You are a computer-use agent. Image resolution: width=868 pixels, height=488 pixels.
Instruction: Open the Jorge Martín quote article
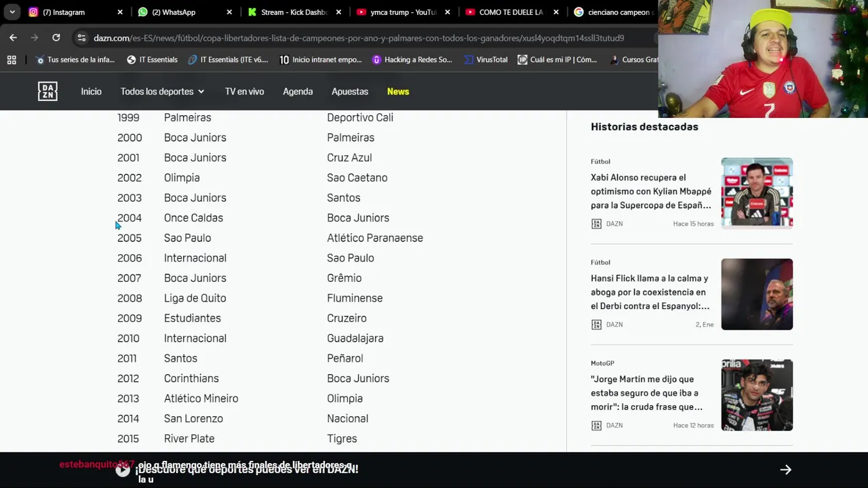(x=646, y=393)
